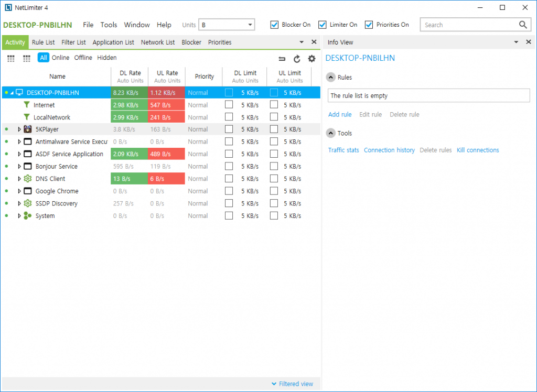Show only Online applications
This screenshot has width=537, height=392.
pyautogui.click(x=61, y=58)
